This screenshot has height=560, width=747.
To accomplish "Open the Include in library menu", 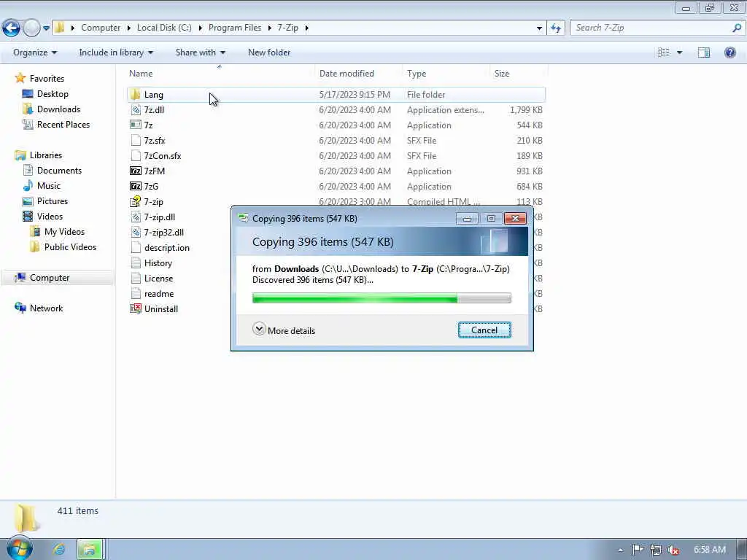I will tap(116, 52).
